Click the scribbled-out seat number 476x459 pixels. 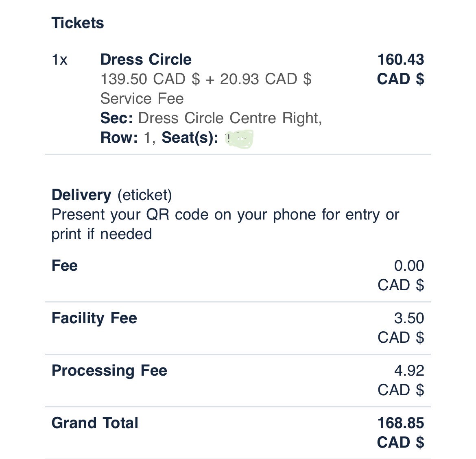tap(239, 139)
